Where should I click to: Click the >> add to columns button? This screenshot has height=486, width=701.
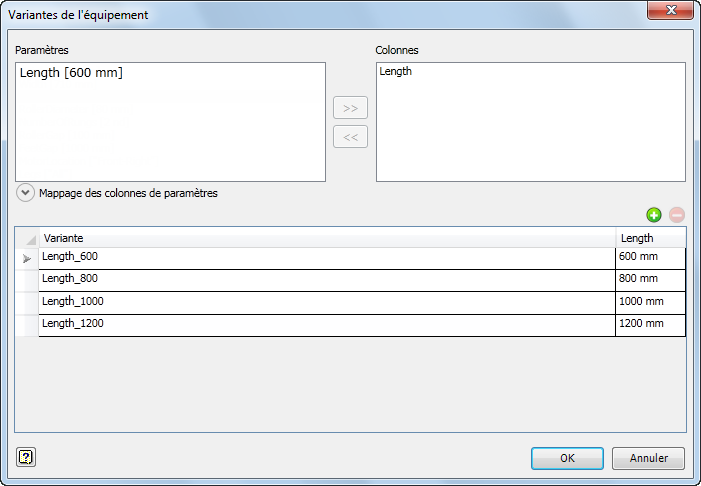point(350,108)
